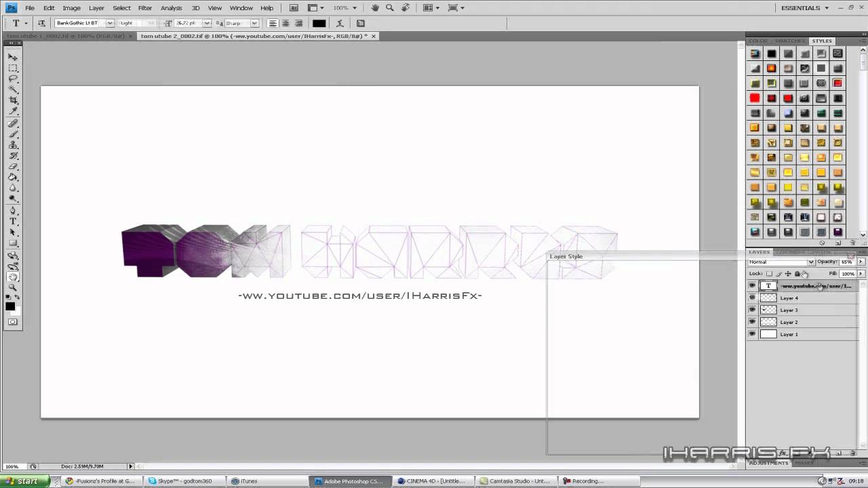868x488 pixels.
Task: Open the anti-aliasing Sharp dropdown
Action: (x=254, y=23)
